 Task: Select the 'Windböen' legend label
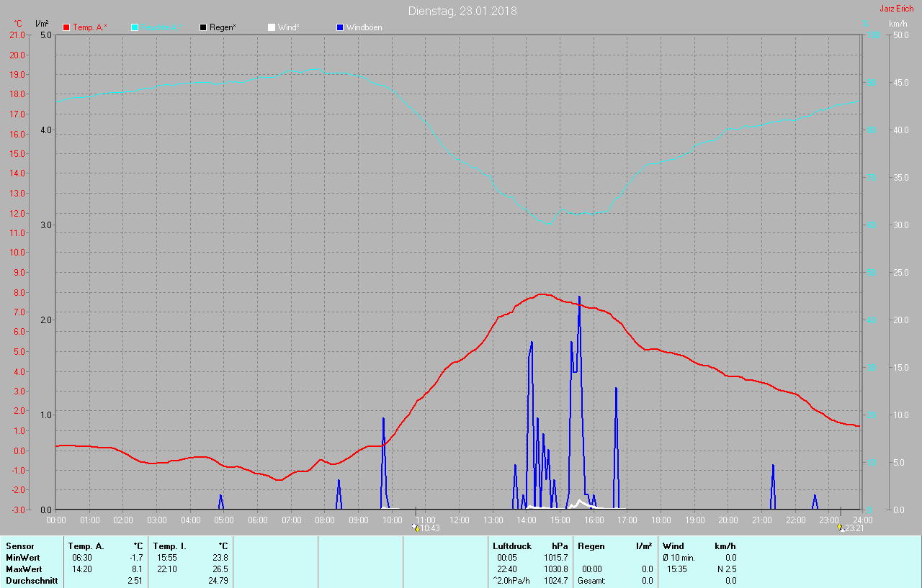click(364, 27)
